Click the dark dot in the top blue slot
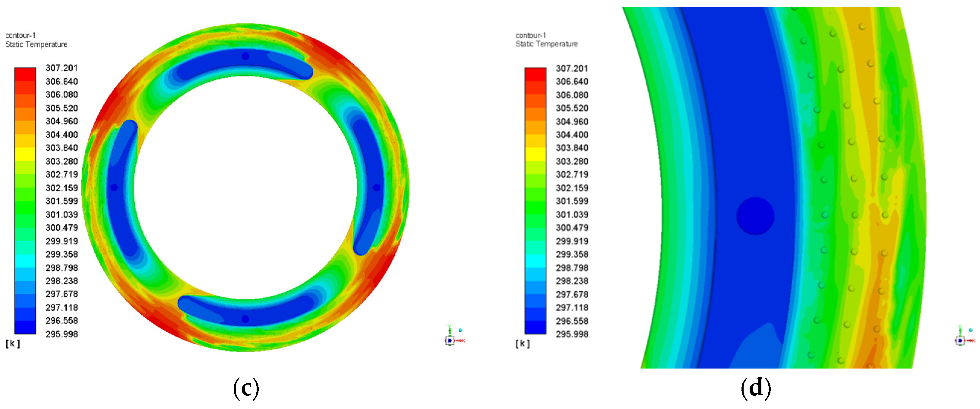This screenshot has height=409, width=980. click(x=245, y=56)
